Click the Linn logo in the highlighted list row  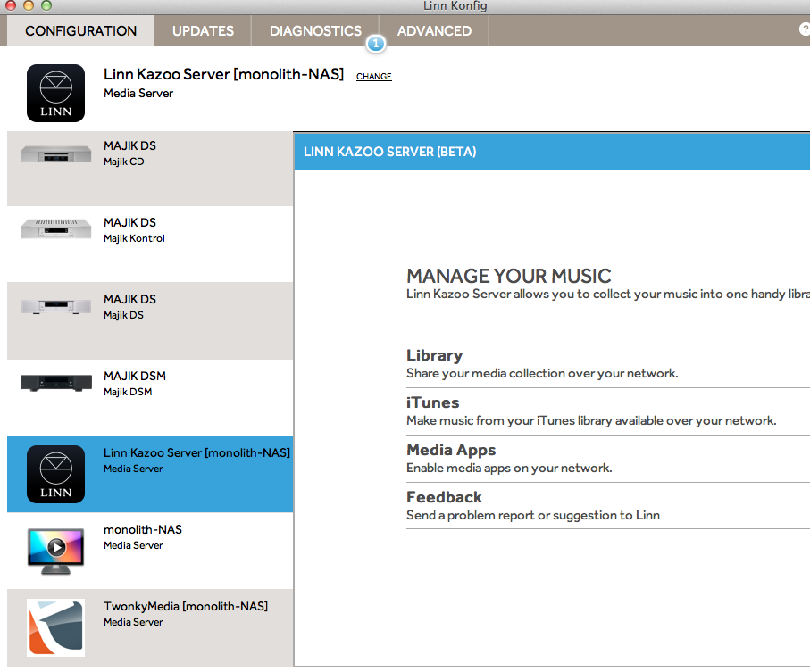(x=55, y=474)
